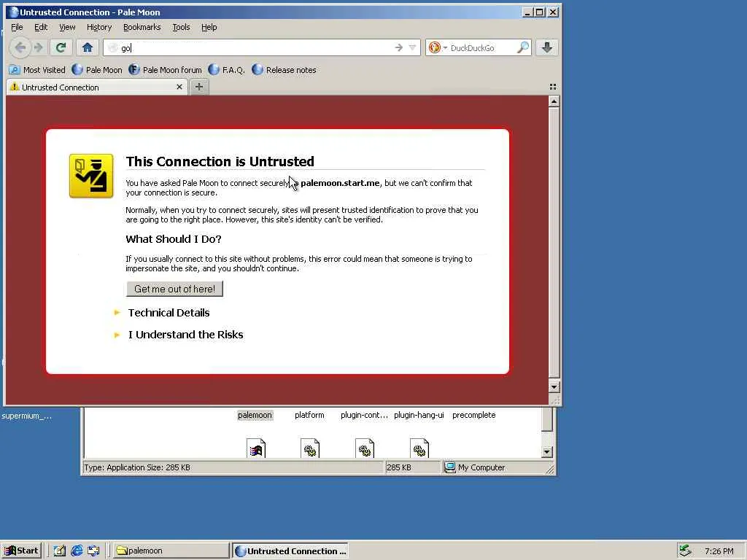Click the taskbar clock showing 7:26 PM
The image size is (747, 560).
pyautogui.click(x=719, y=551)
